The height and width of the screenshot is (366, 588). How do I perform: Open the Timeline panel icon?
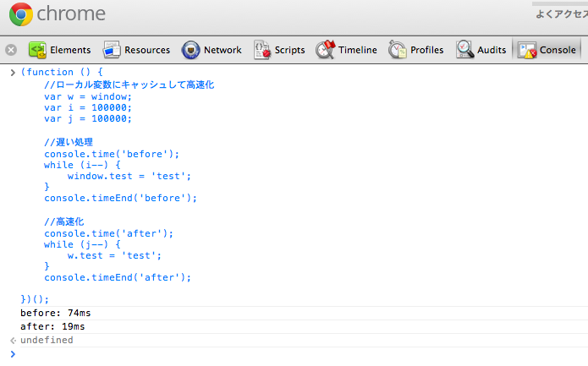pyautogui.click(x=325, y=50)
